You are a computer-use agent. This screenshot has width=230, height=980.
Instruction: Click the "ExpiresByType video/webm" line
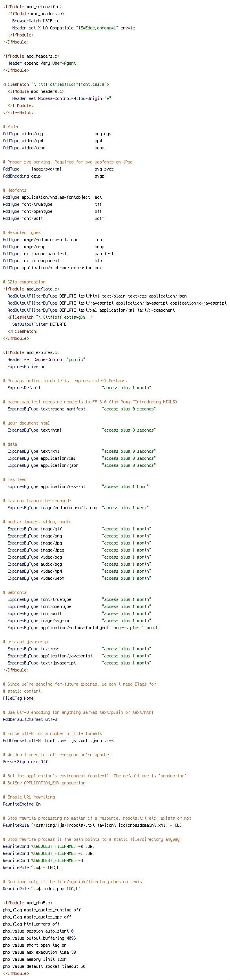tap(79, 578)
